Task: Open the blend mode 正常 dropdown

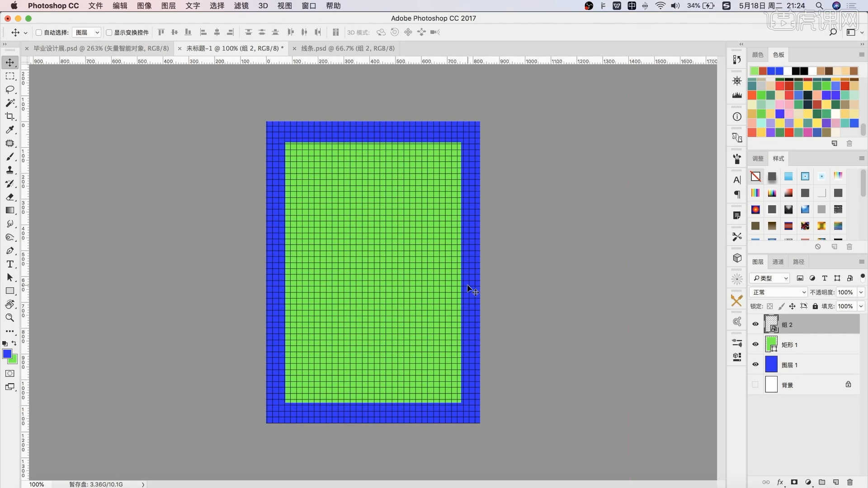Action: (x=778, y=292)
